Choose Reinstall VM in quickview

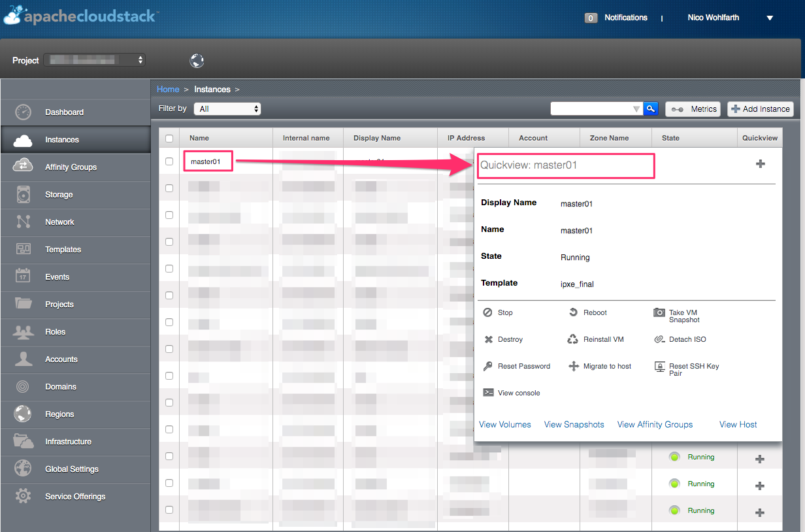point(595,339)
